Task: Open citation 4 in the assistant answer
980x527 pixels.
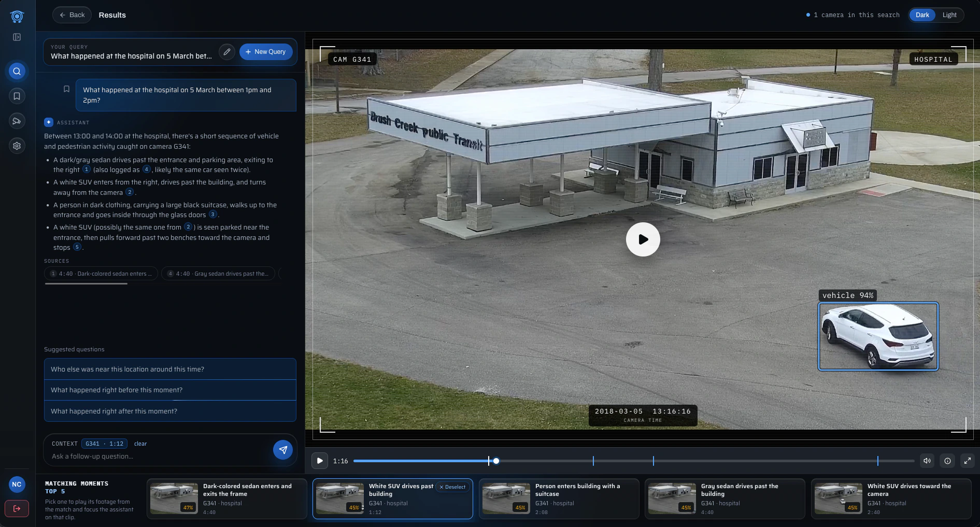Action: point(147,169)
